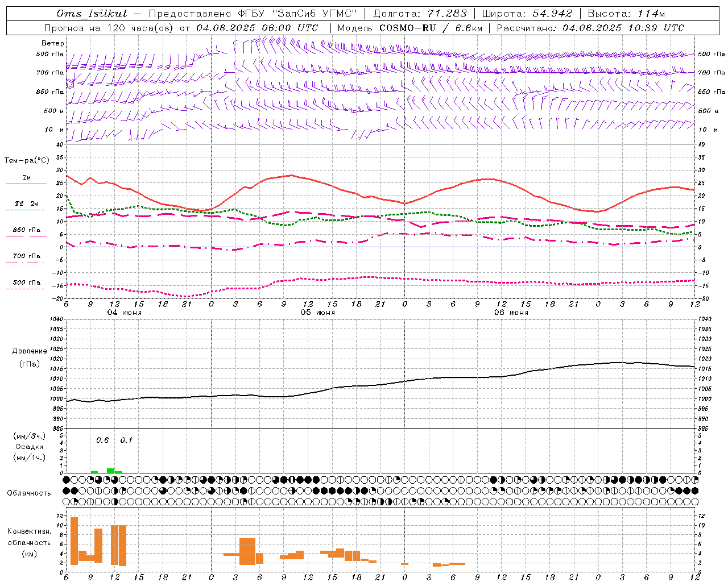Viewport: 728px width, 582px height.
Task: Click the Широта: 54.942 value
Action: point(527,14)
